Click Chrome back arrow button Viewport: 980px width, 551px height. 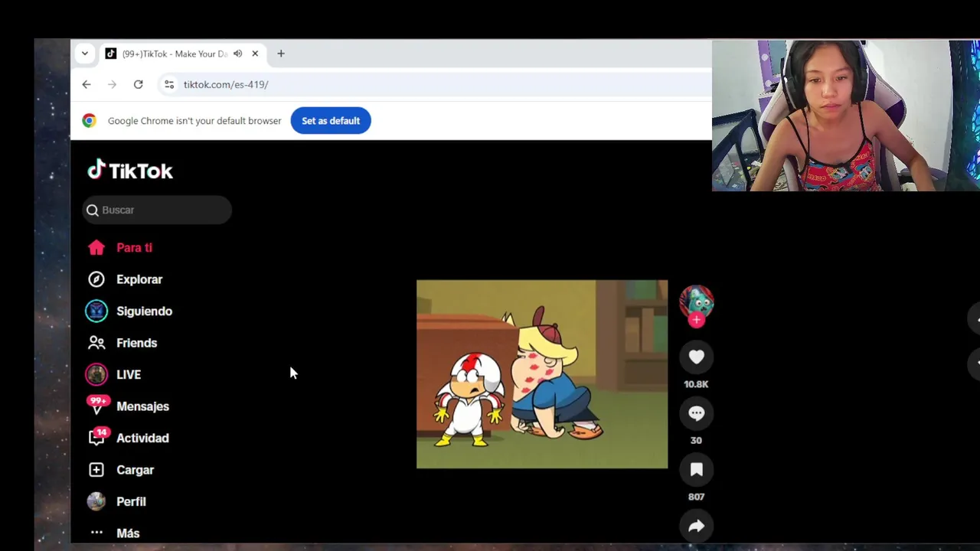(87, 84)
